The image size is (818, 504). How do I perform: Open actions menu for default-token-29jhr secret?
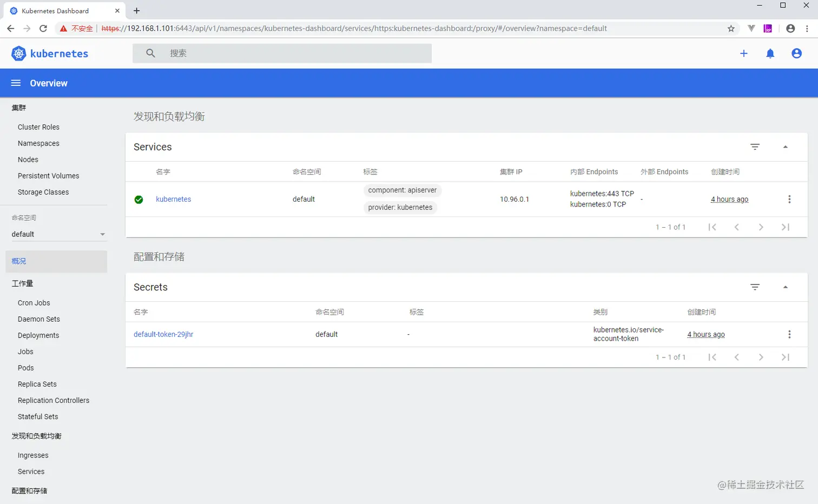[789, 334]
